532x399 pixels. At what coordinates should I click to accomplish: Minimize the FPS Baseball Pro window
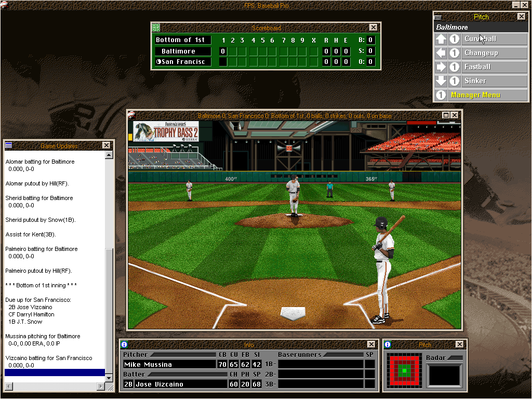(516, 5)
